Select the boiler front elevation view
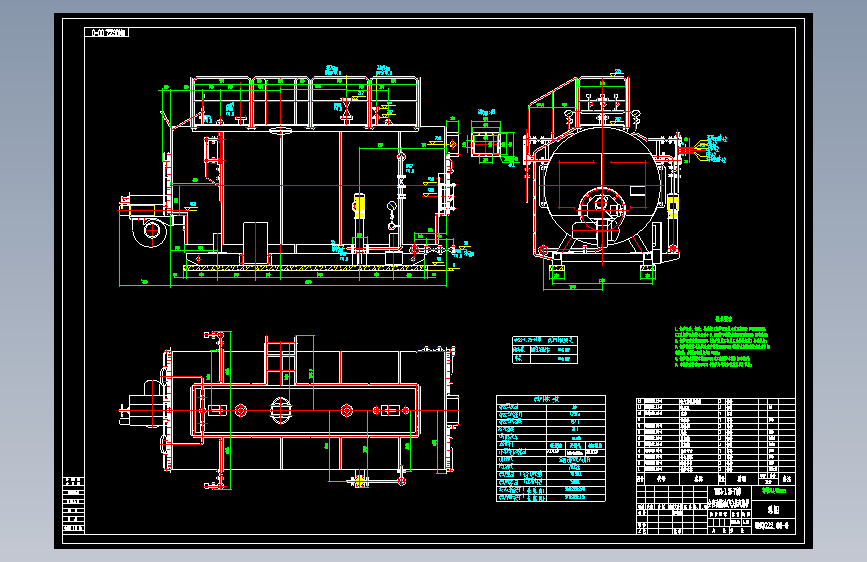867x562 pixels. tap(296, 177)
